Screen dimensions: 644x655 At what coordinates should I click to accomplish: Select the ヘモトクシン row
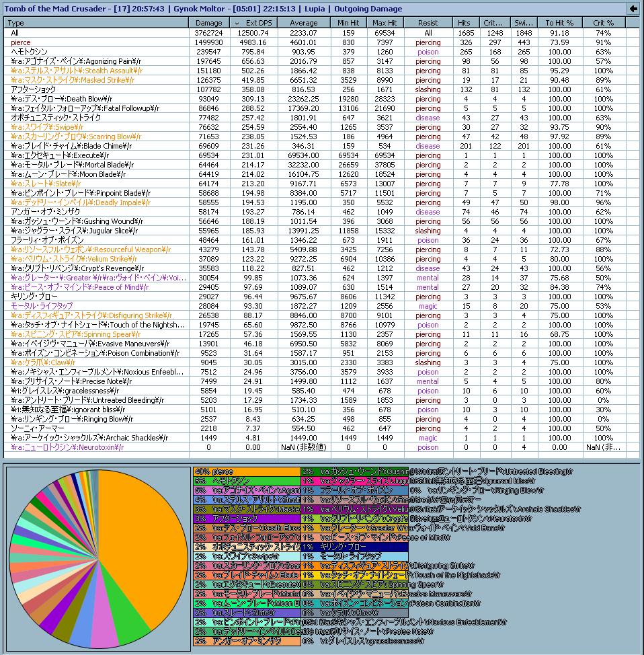(x=321, y=52)
